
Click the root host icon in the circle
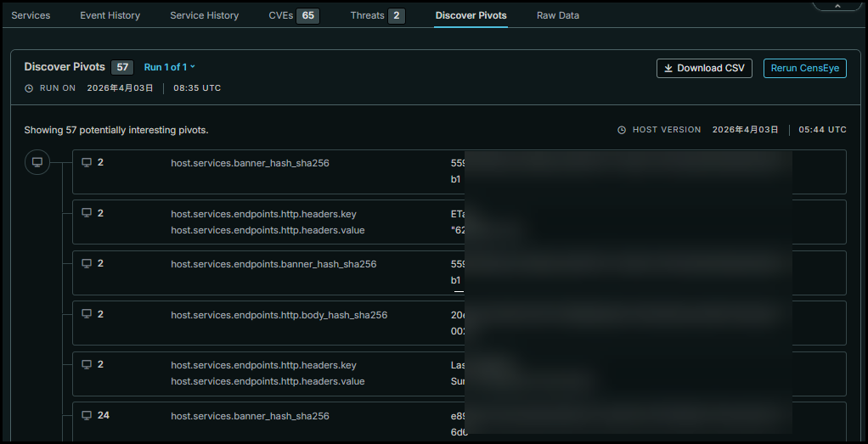pos(37,162)
